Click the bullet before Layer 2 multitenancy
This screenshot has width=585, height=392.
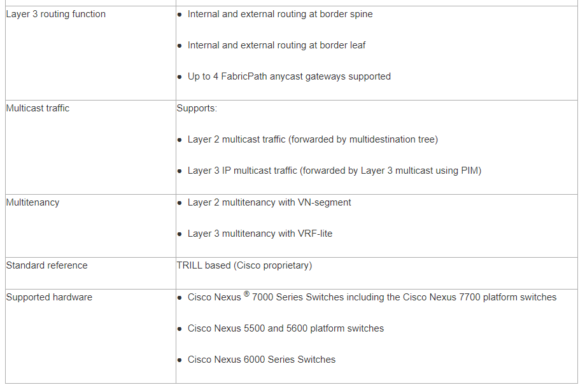click(x=180, y=203)
